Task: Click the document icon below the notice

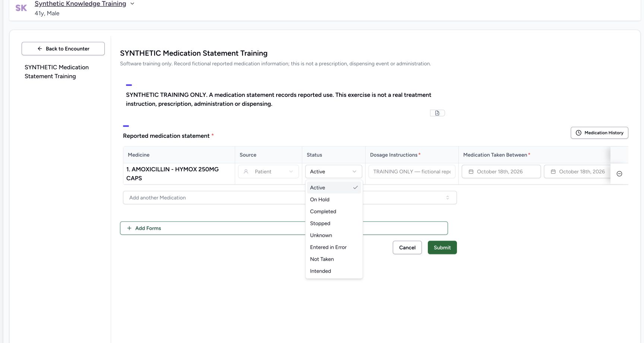Action: (x=438, y=113)
